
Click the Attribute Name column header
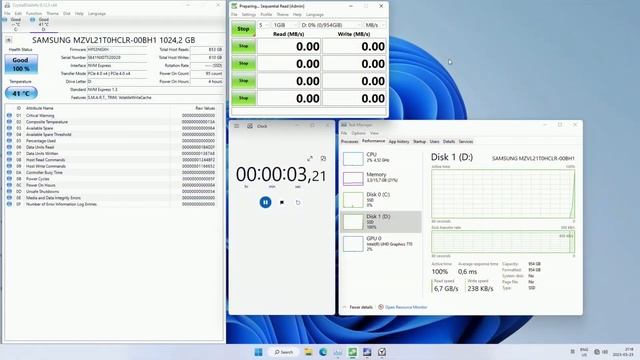(x=40, y=108)
